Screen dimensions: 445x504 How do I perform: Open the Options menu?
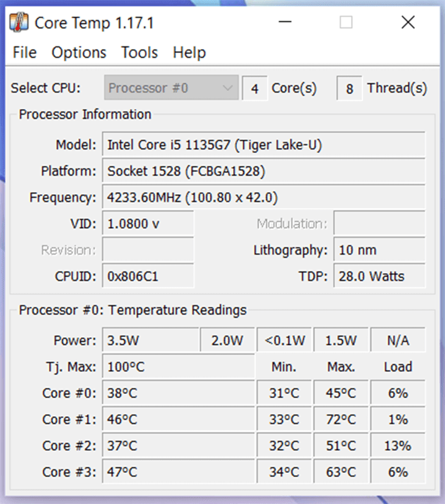click(79, 52)
